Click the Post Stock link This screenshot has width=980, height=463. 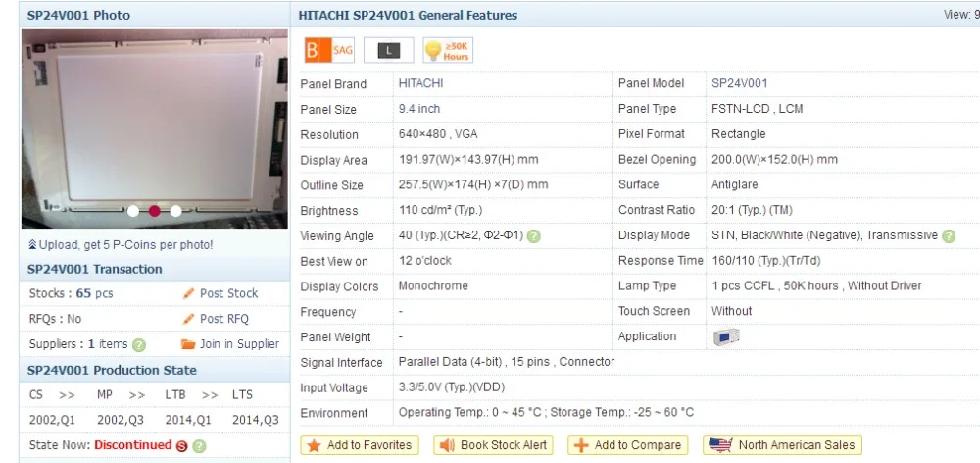tap(228, 293)
